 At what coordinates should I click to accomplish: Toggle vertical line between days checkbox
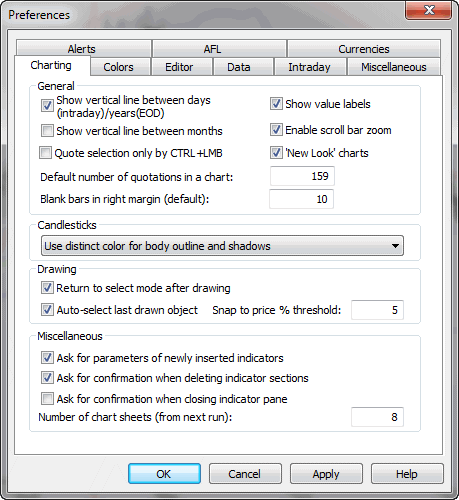click(x=47, y=106)
